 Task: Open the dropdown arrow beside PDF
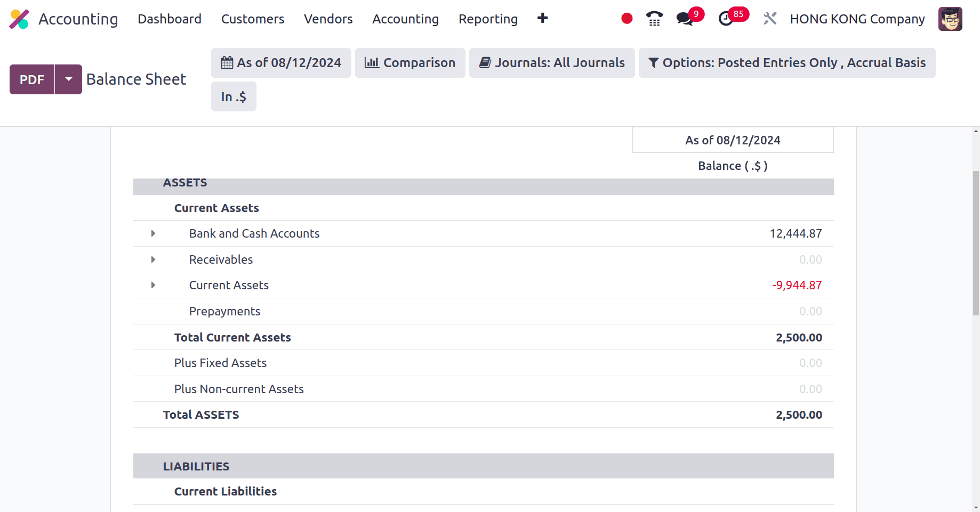click(69, 79)
